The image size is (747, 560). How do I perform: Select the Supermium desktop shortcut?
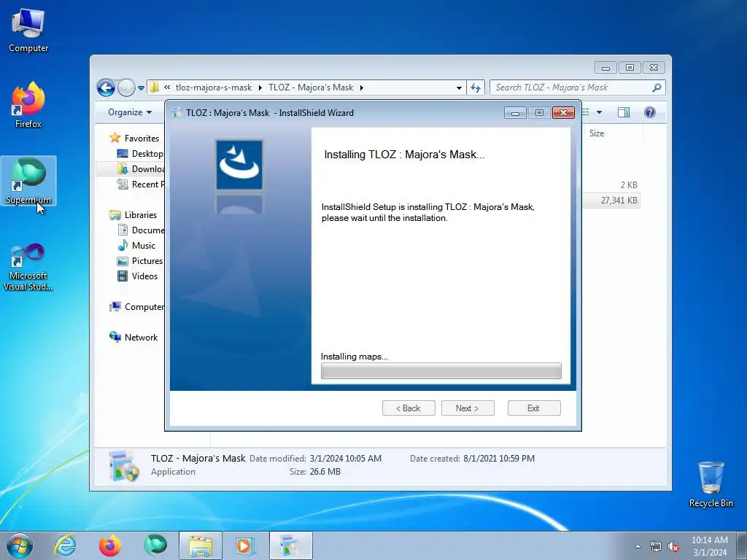(28, 181)
